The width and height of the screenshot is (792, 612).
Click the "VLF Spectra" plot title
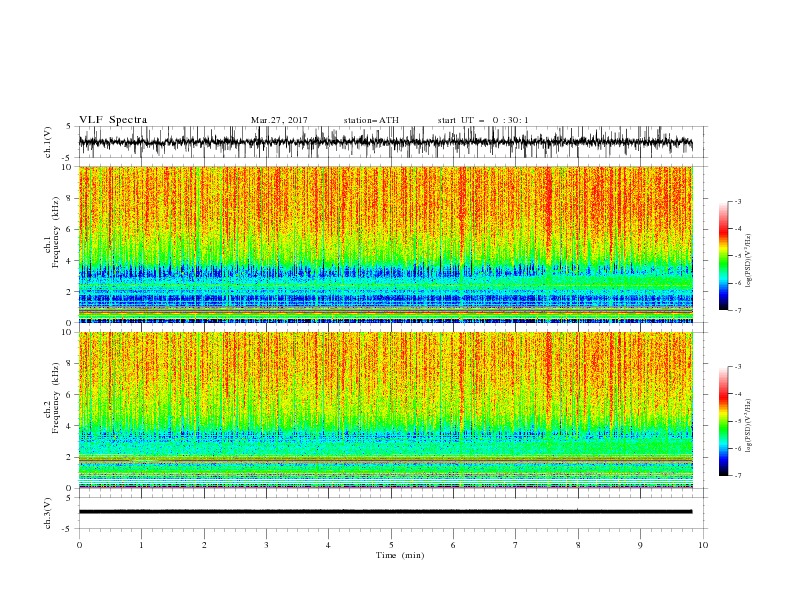[x=113, y=120]
